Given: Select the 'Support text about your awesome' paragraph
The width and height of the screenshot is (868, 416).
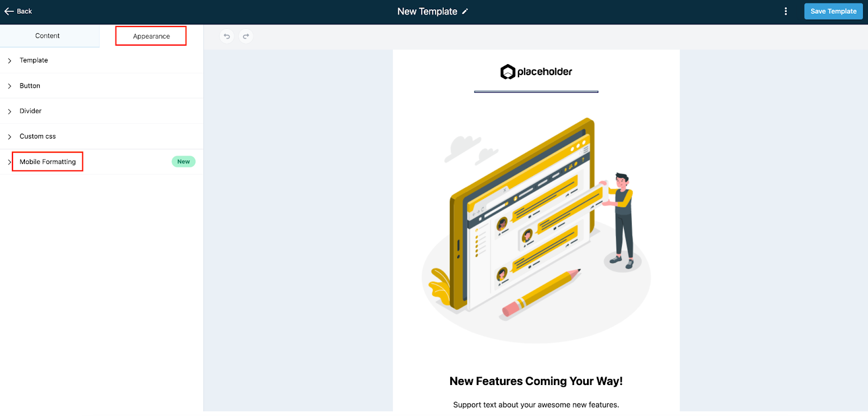Looking at the screenshot, I should [536, 405].
